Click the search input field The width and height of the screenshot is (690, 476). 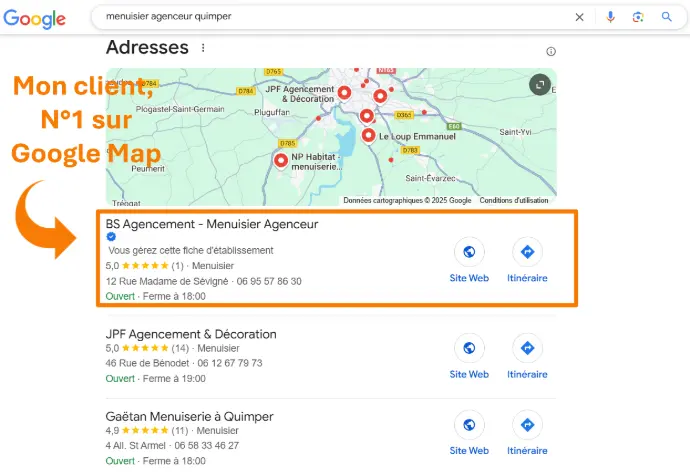coord(330,17)
